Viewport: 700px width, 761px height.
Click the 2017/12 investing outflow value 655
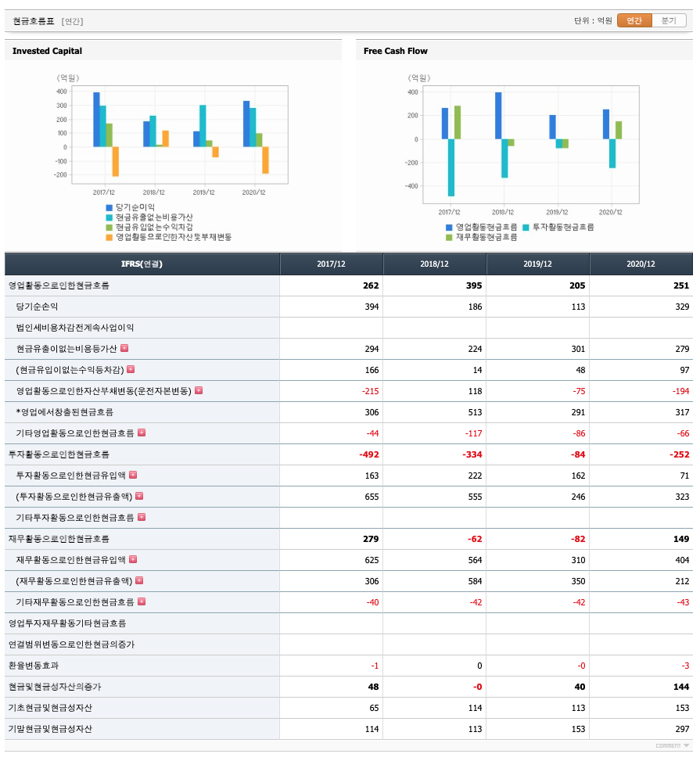coord(372,497)
